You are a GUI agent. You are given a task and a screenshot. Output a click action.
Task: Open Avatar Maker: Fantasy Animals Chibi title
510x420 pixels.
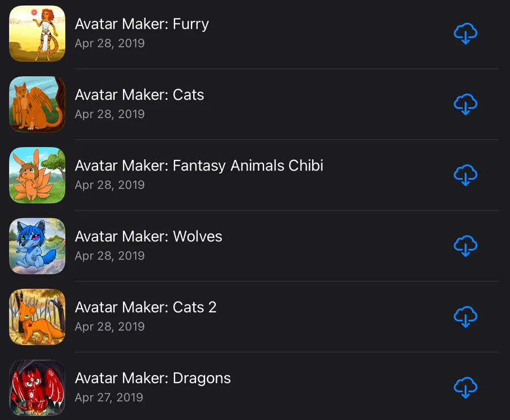pos(199,166)
